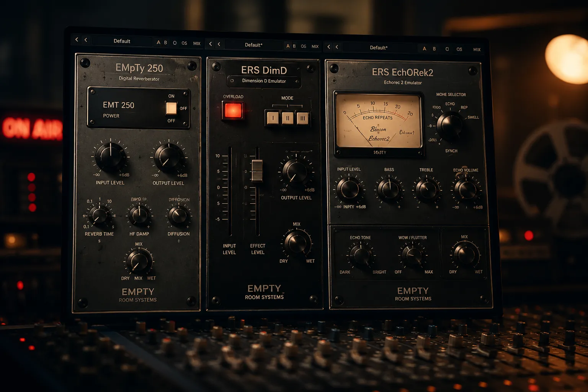Click the O button in EchORek2 header
Viewport: 588px width, 392px height.
coord(447,49)
